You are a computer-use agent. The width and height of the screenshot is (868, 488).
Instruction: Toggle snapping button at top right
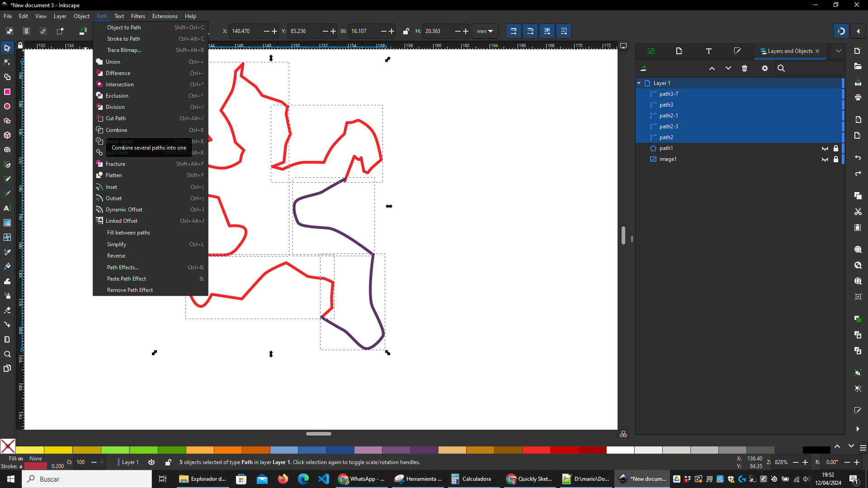coord(841,31)
